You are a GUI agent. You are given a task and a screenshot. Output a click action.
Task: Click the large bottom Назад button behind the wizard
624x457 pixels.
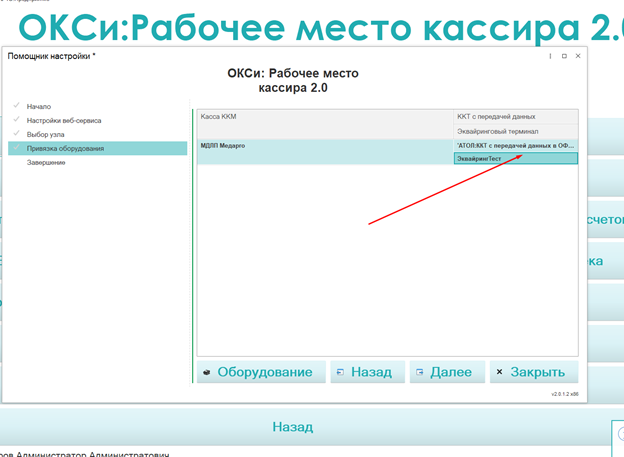(292, 427)
